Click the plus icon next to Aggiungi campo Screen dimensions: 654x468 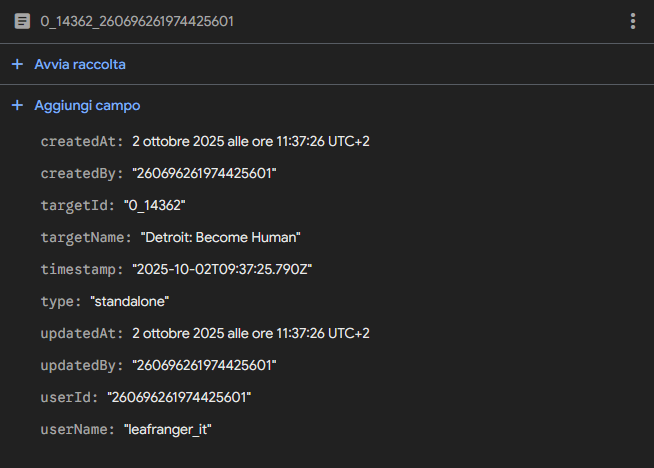point(17,105)
